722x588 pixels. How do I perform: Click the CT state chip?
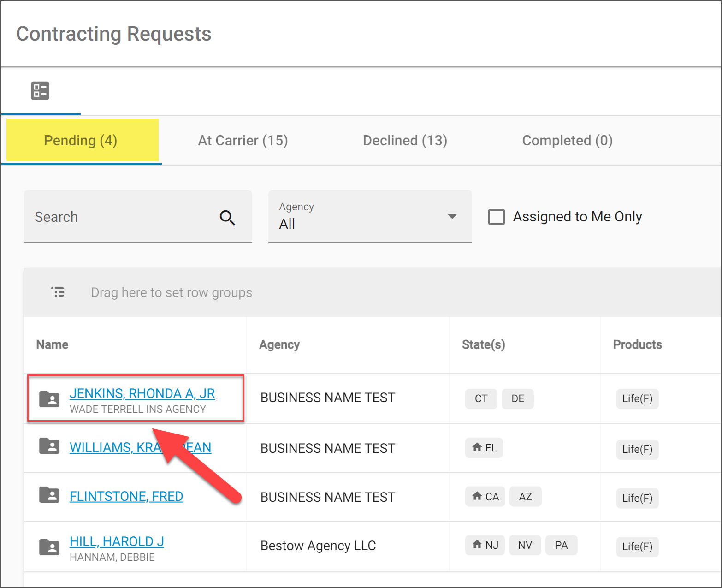pyautogui.click(x=481, y=398)
